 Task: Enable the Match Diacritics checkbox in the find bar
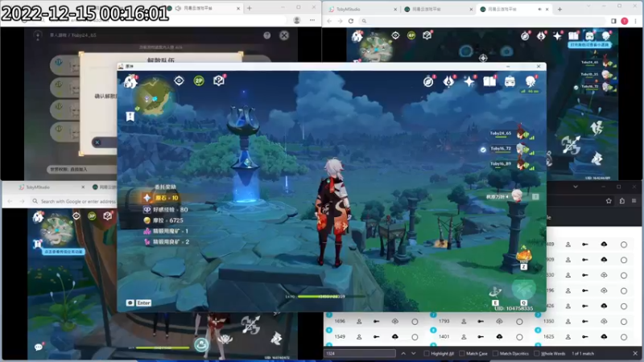(495, 353)
